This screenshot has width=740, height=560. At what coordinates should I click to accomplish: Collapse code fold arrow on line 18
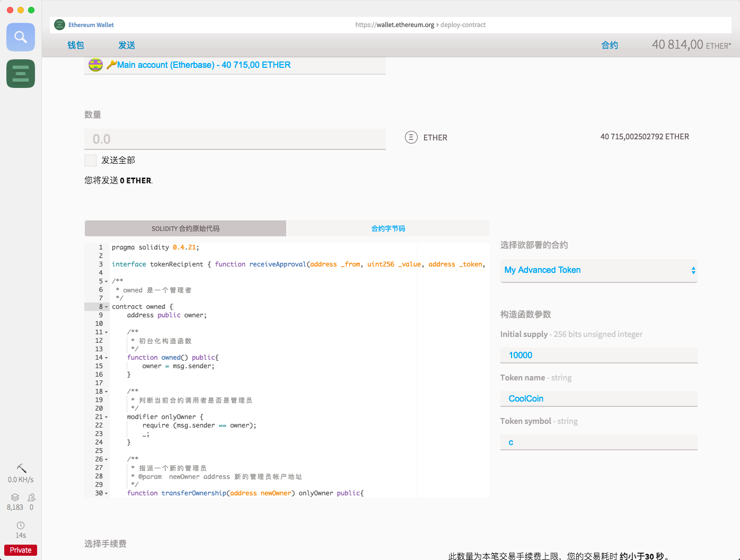(x=106, y=392)
